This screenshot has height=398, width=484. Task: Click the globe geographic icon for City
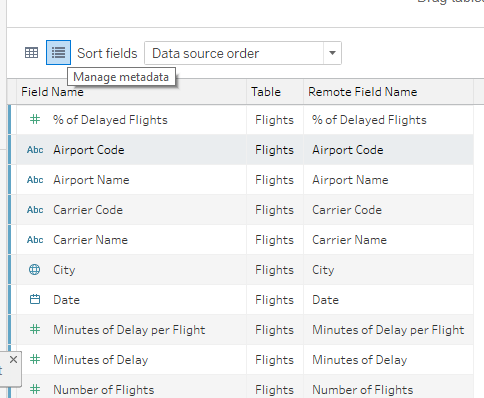click(x=35, y=269)
